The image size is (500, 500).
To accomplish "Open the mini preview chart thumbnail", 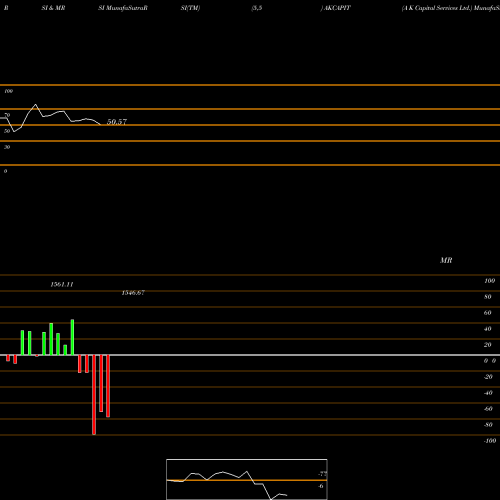I will [247, 479].
